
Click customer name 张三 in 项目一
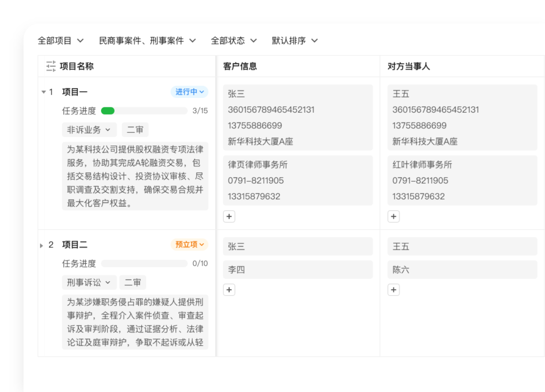coord(236,94)
